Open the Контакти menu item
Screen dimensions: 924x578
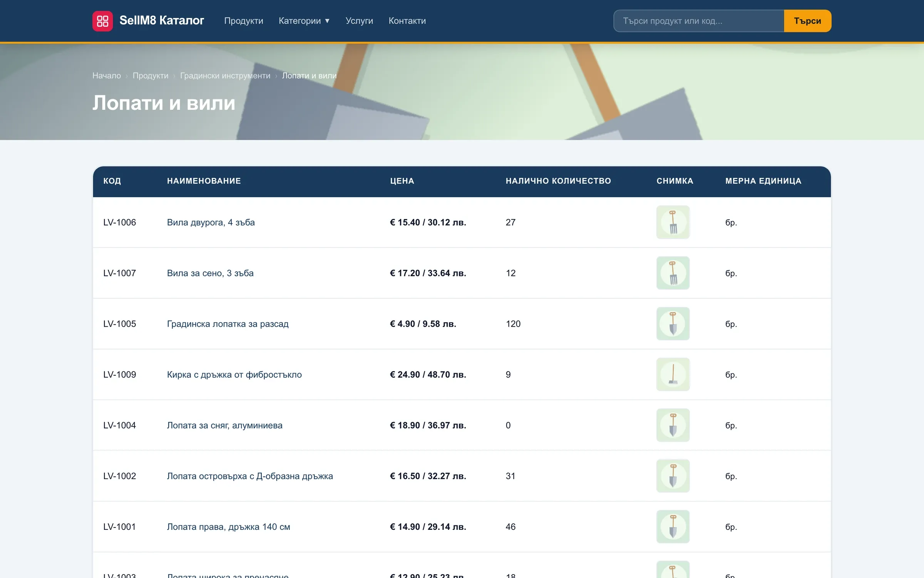[407, 21]
